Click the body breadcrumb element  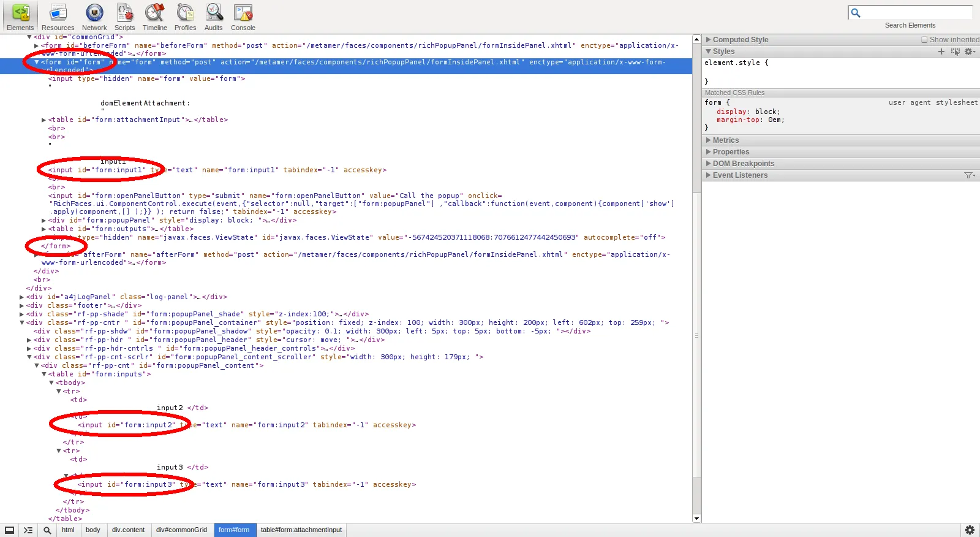pyautogui.click(x=92, y=530)
